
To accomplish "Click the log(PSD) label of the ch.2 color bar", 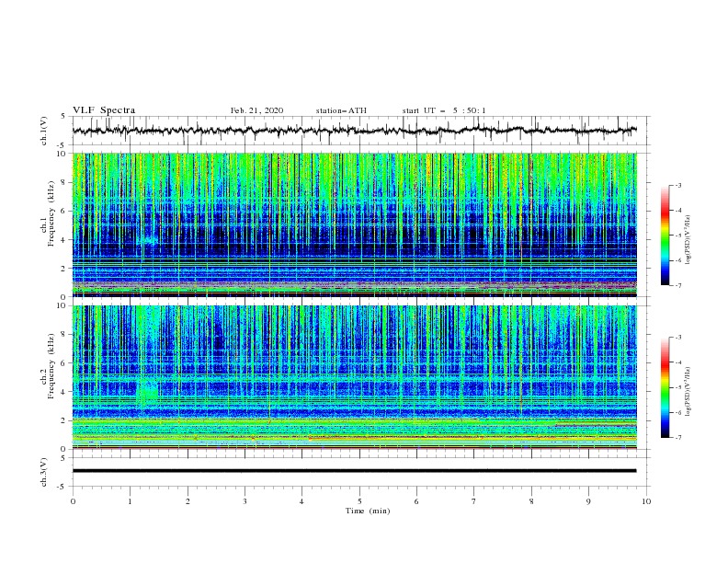I will (x=688, y=391).
